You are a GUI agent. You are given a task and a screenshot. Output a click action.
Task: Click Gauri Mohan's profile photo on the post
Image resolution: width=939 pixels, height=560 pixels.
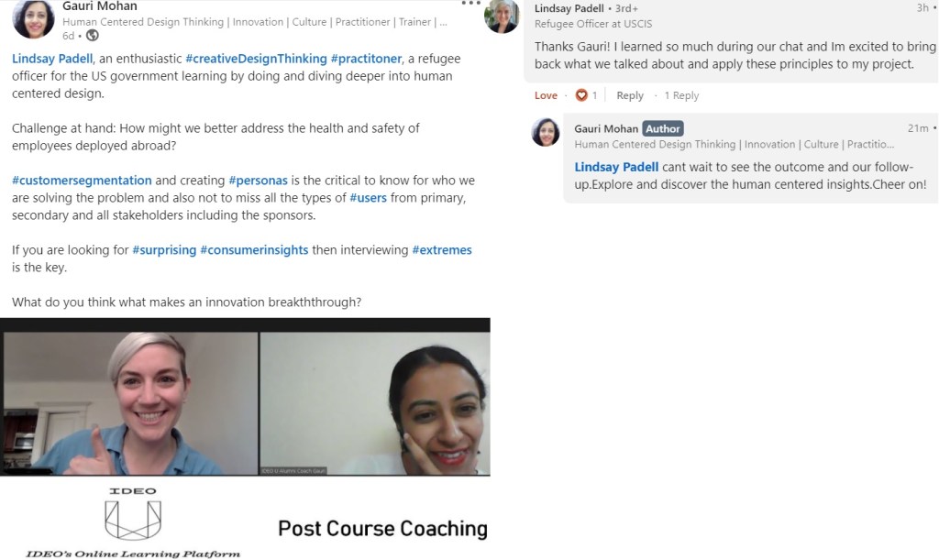[34, 19]
